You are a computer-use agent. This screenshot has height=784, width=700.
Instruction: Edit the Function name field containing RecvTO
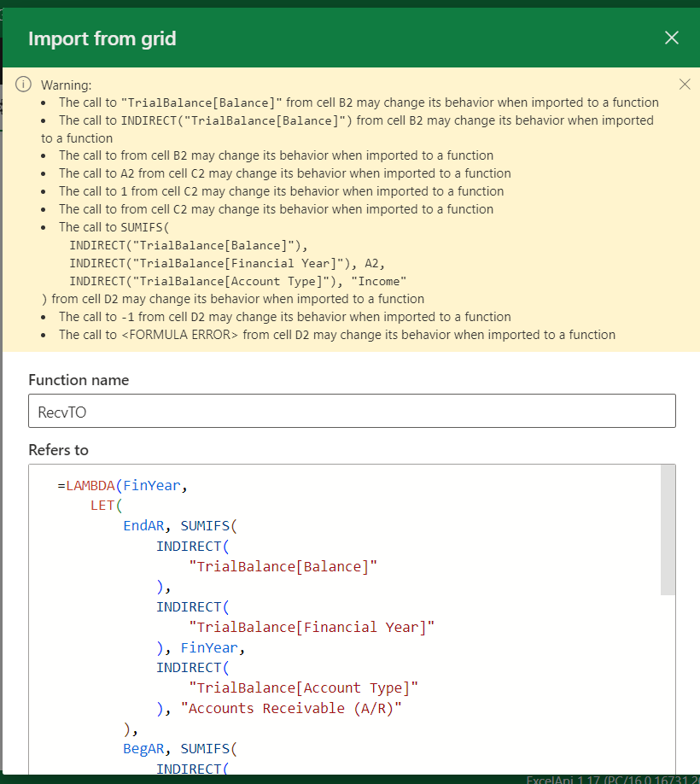point(352,411)
